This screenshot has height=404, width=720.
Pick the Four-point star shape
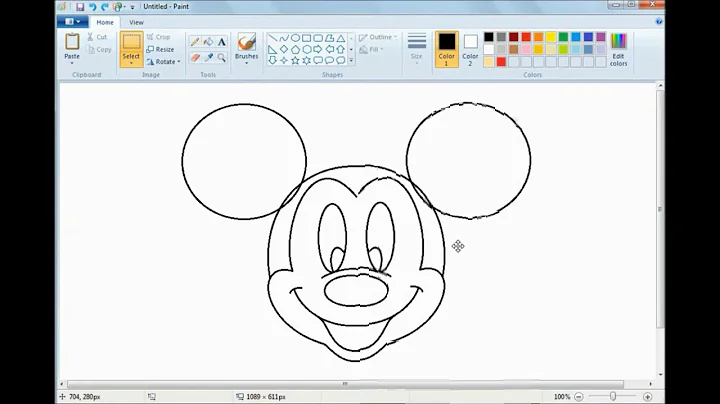pyautogui.click(x=284, y=60)
